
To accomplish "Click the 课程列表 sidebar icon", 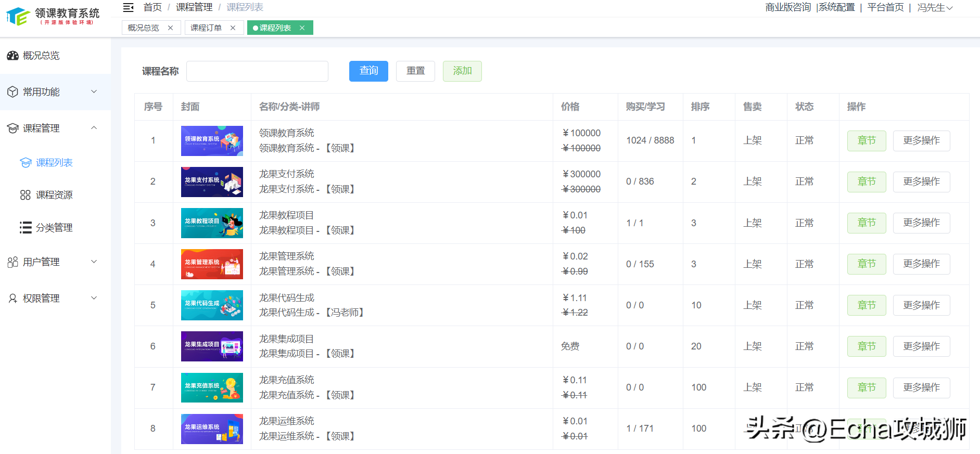I will point(26,163).
